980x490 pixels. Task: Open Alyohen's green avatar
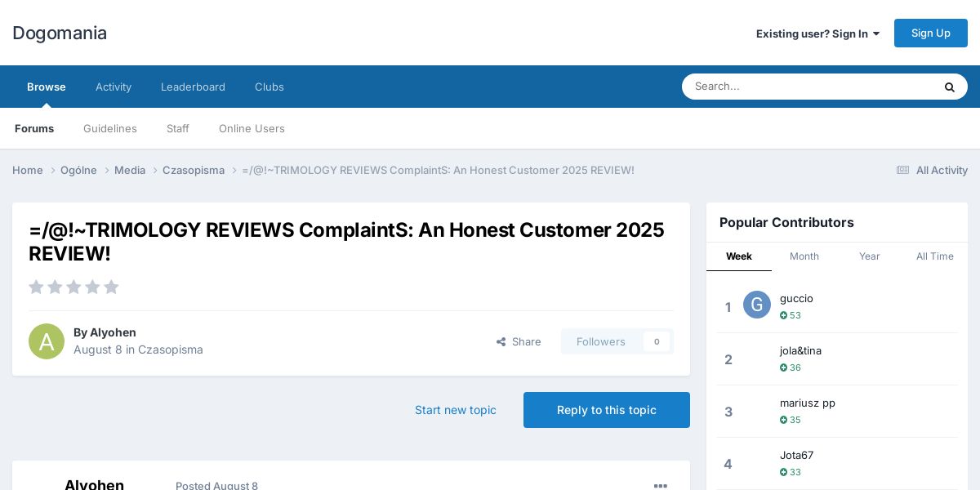pyautogui.click(x=47, y=341)
